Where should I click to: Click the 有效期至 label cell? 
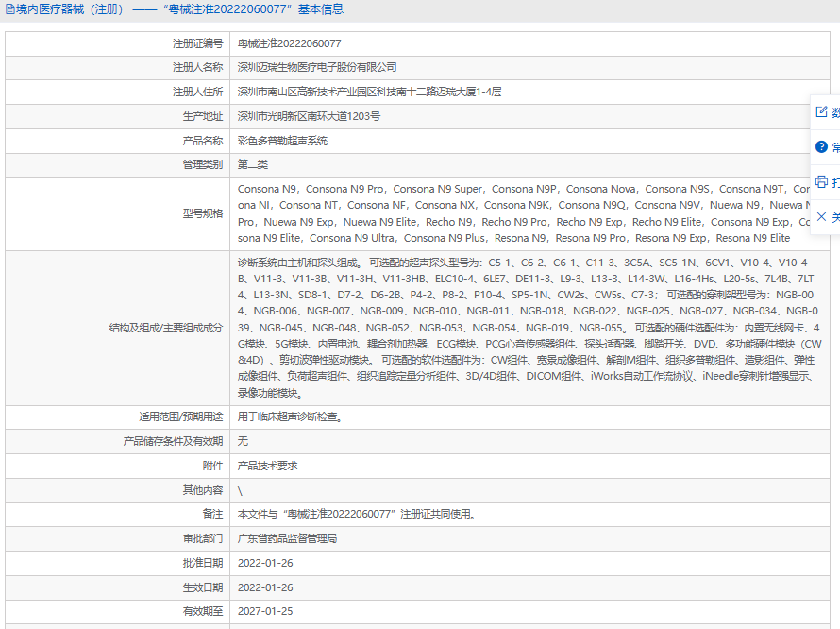pyautogui.click(x=117, y=611)
